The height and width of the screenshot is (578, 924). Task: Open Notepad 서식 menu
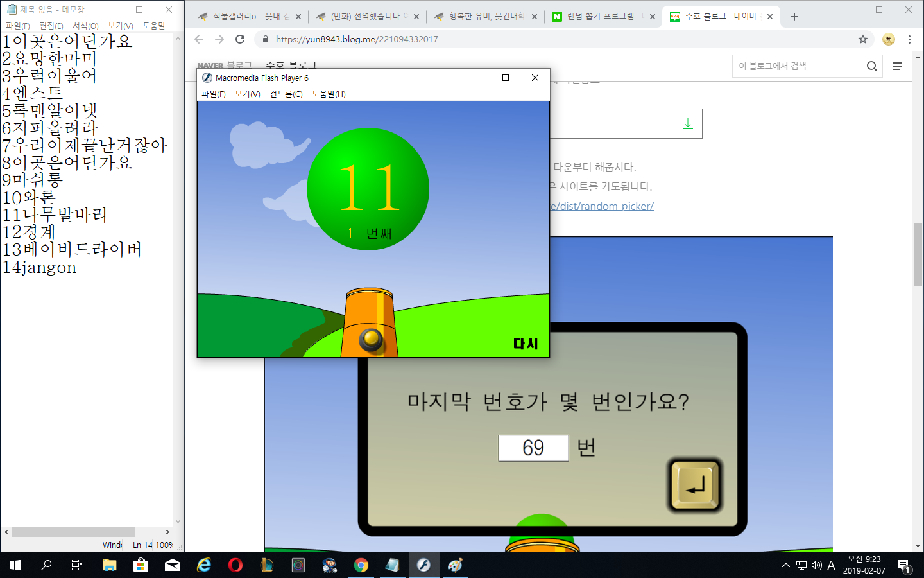(x=85, y=26)
